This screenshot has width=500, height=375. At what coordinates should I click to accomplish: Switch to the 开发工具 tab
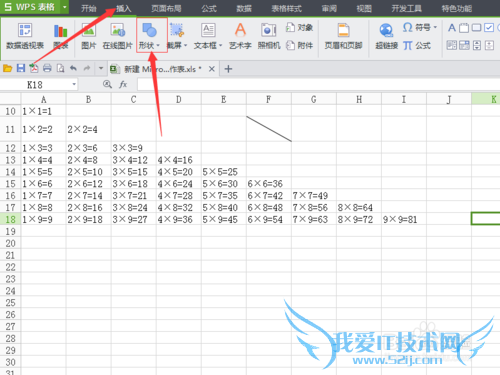[406, 8]
